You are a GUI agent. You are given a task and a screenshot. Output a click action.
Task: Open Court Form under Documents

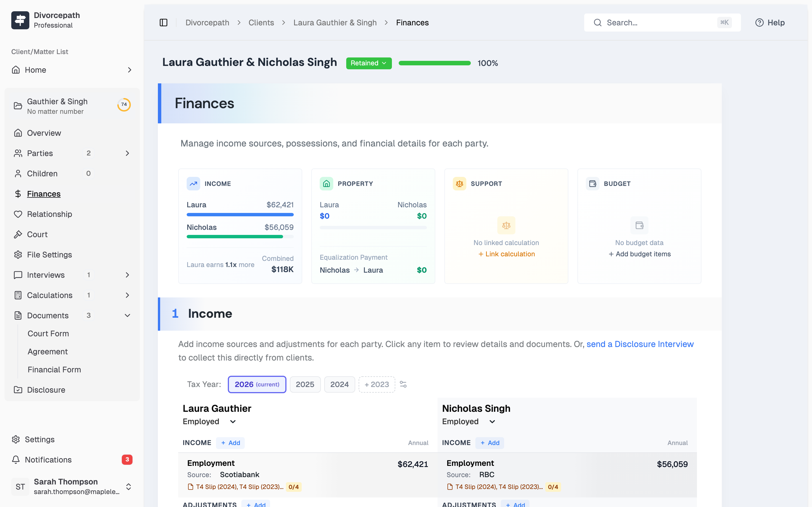48,333
